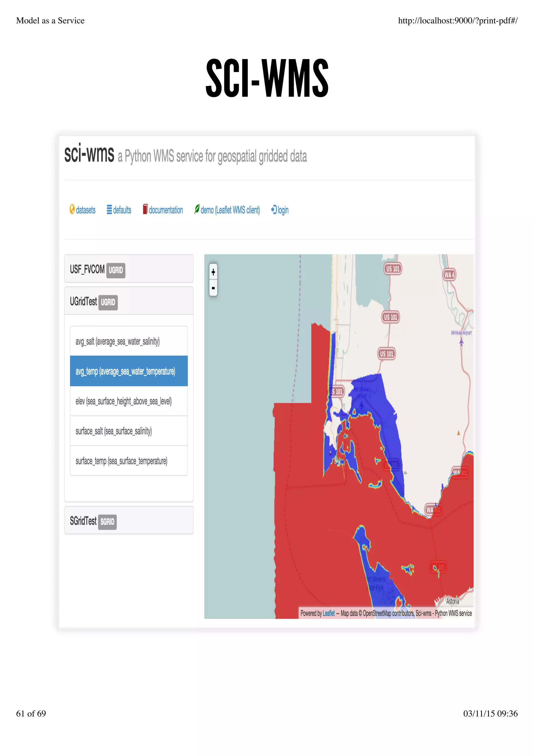Zoom in the map with plus button
Image resolution: width=534 pixels, height=756 pixels.
pos(213,272)
